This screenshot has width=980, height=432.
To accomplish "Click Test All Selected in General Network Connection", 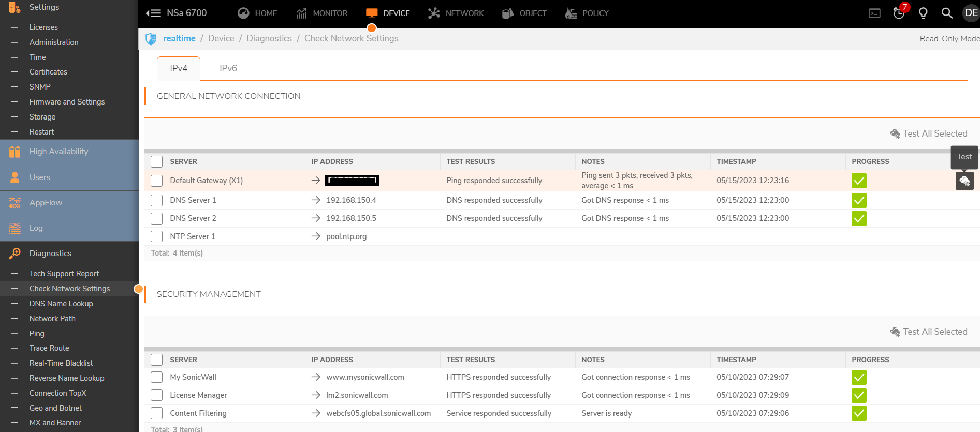I will coord(929,133).
